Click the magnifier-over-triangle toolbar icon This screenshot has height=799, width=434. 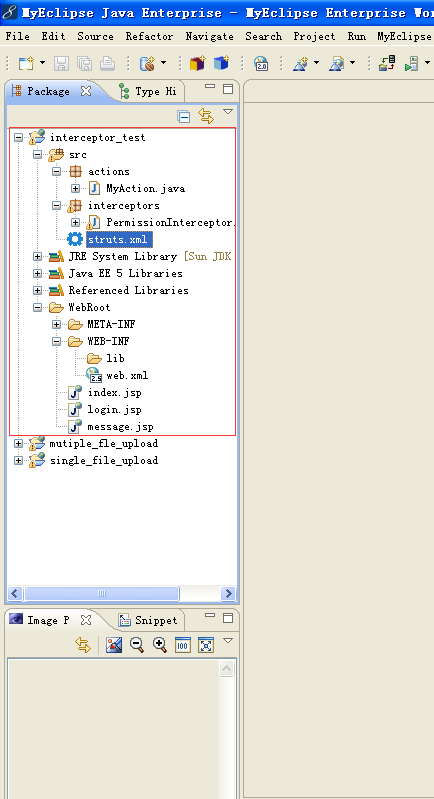pos(336,63)
